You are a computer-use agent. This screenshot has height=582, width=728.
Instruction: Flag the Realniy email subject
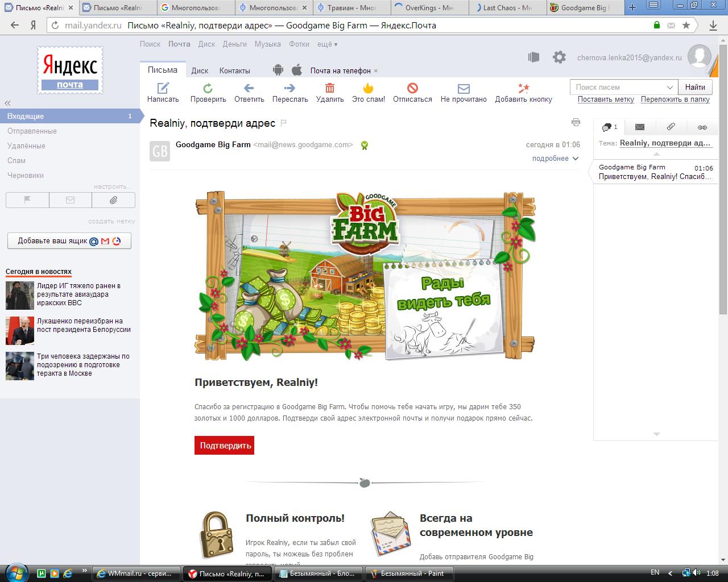[x=284, y=123]
